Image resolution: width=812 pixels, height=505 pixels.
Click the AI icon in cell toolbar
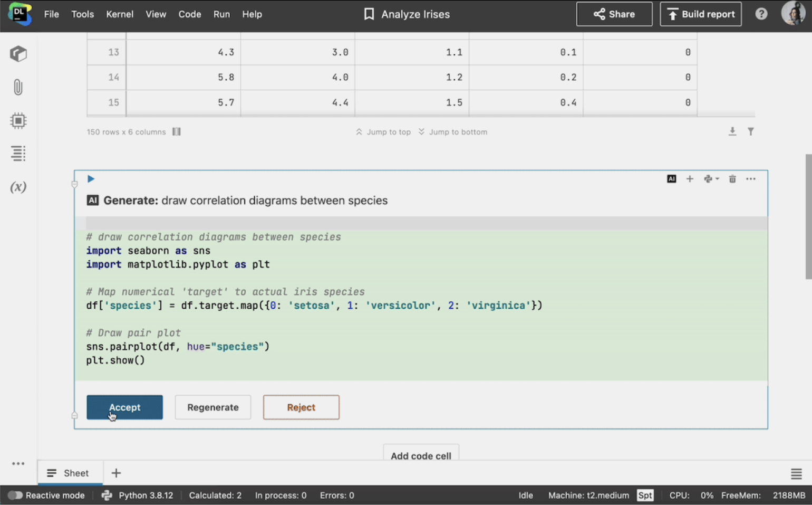(x=671, y=179)
